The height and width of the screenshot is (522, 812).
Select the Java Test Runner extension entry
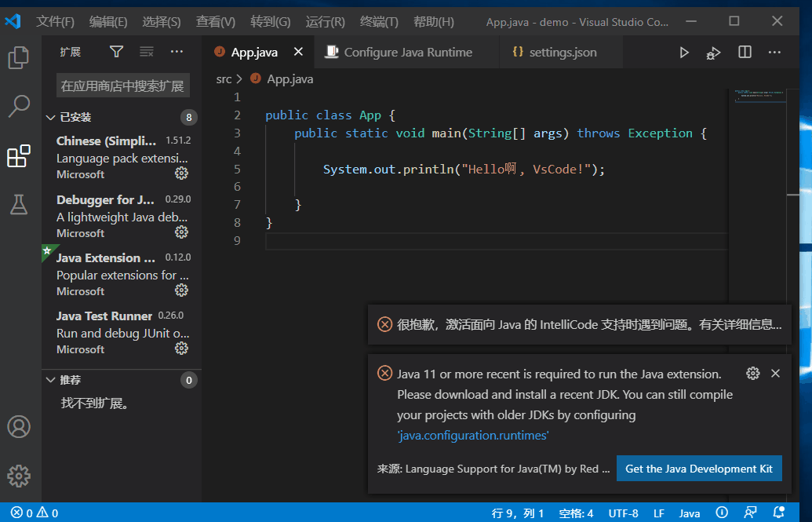click(122, 332)
